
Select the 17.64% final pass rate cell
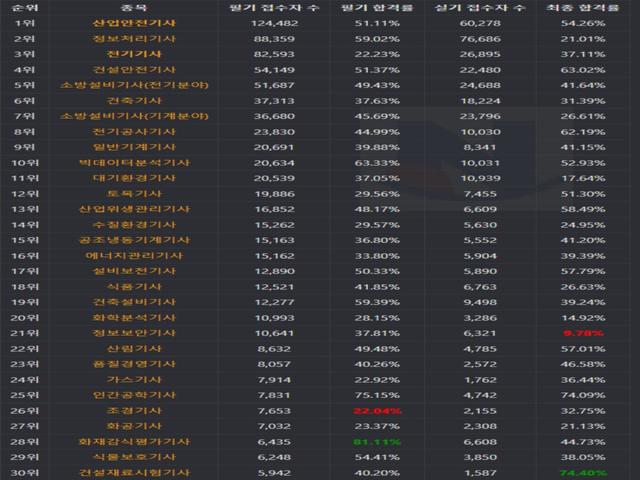point(582,178)
